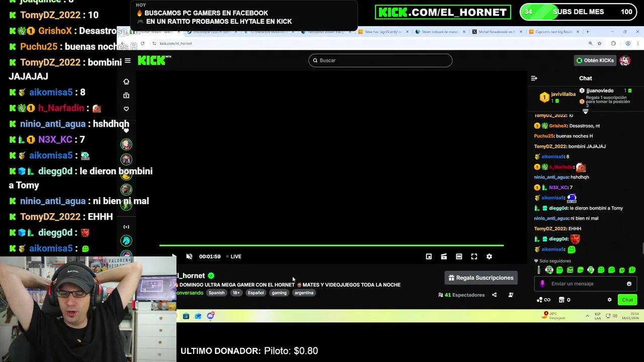The width and height of the screenshot is (644, 362).
Task: Show hidden system tray icons chevron
Action: pos(587,316)
